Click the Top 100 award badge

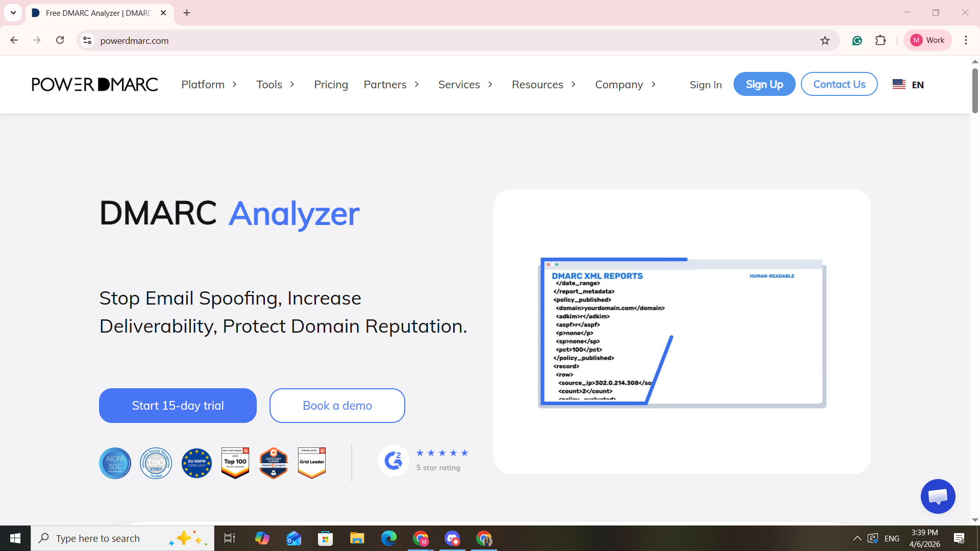point(235,463)
